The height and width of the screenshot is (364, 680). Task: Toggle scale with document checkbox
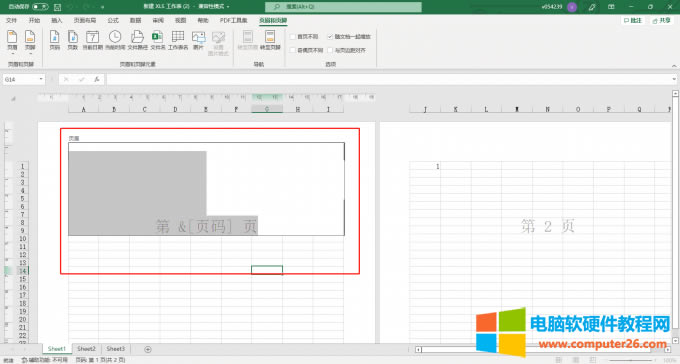click(x=330, y=37)
